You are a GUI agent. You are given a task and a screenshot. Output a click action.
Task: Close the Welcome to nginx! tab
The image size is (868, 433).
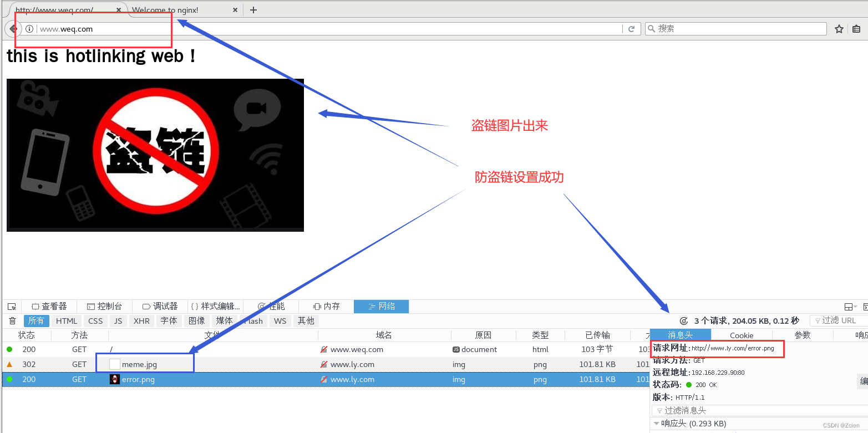[235, 10]
